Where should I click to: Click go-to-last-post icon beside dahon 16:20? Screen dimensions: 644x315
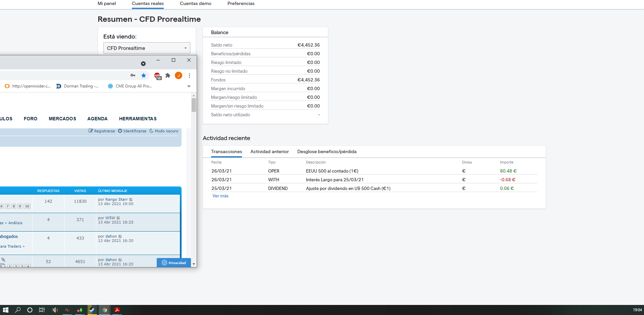pyautogui.click(x=120, y=260)
